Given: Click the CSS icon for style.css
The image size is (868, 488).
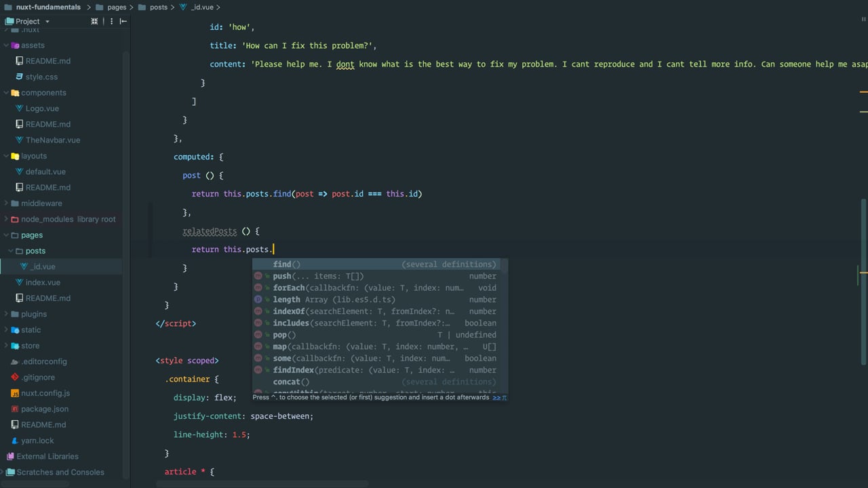Looking at the screenshot, I should tap(20, 77).
